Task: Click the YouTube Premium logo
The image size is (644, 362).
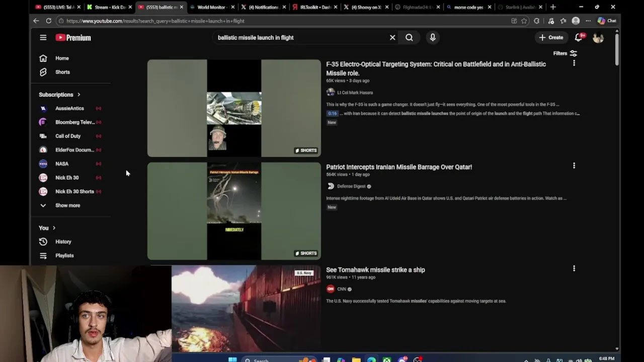Action: 73,38
